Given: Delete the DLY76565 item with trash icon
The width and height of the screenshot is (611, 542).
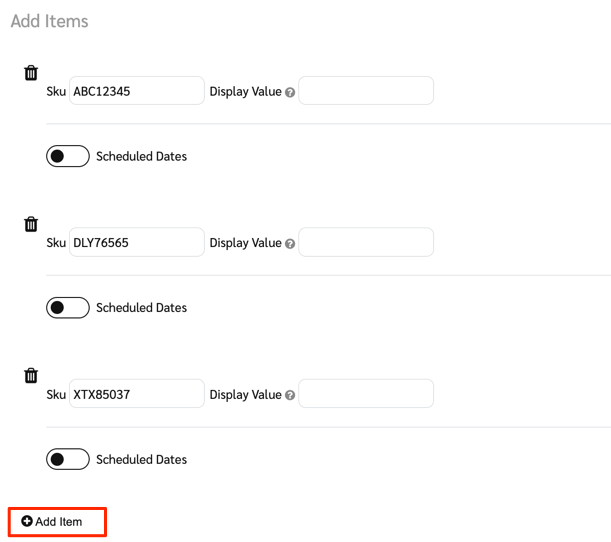Looking at the screenshot, I should [x=31, y=224].
